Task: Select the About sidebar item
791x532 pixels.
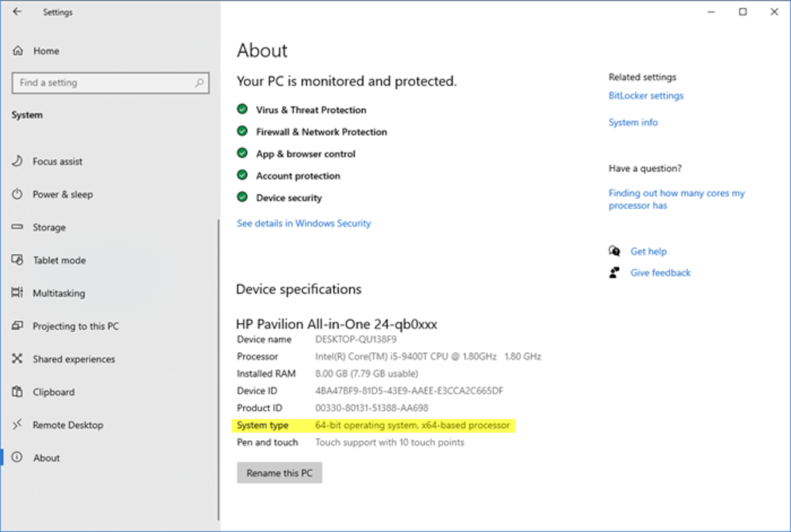Action: 46,458
